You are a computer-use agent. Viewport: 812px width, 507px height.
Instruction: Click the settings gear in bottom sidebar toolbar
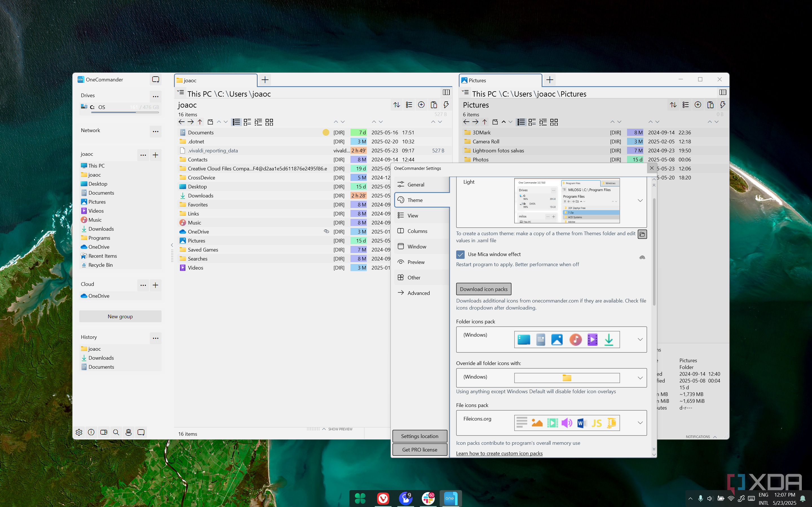[x=79, y=432]
